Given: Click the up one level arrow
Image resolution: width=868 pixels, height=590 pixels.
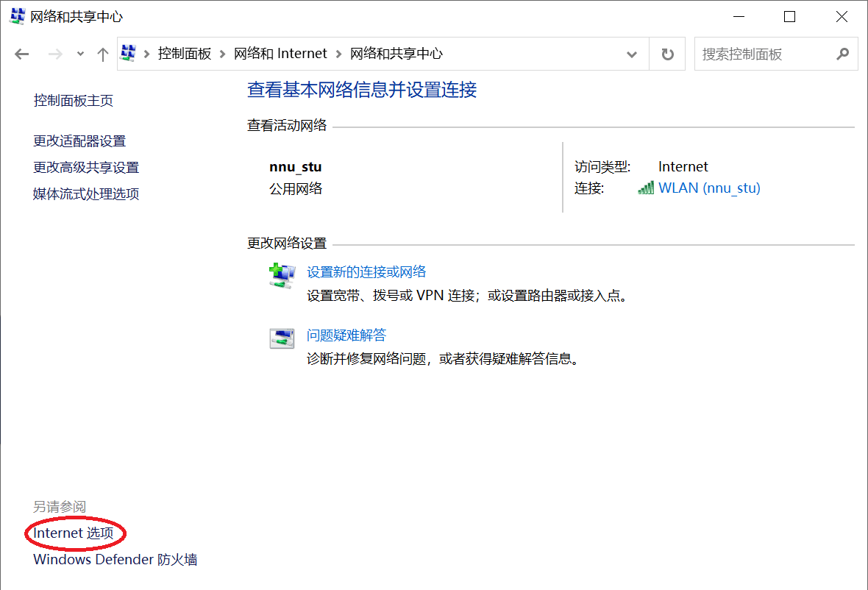Looking at the screenshot, I should tap(103, 54).
